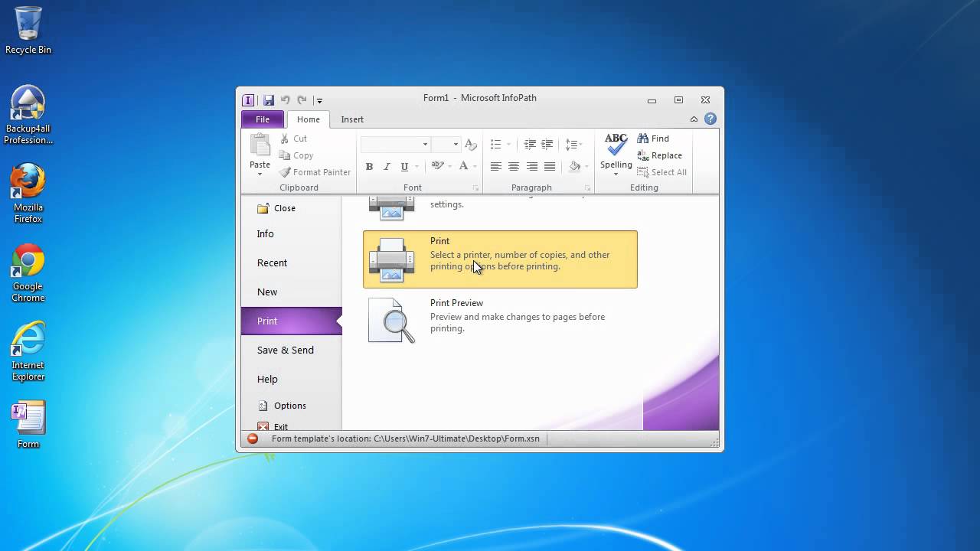Screen dimensions: 980x551
Task: Align text right
Action: (531, 166)
